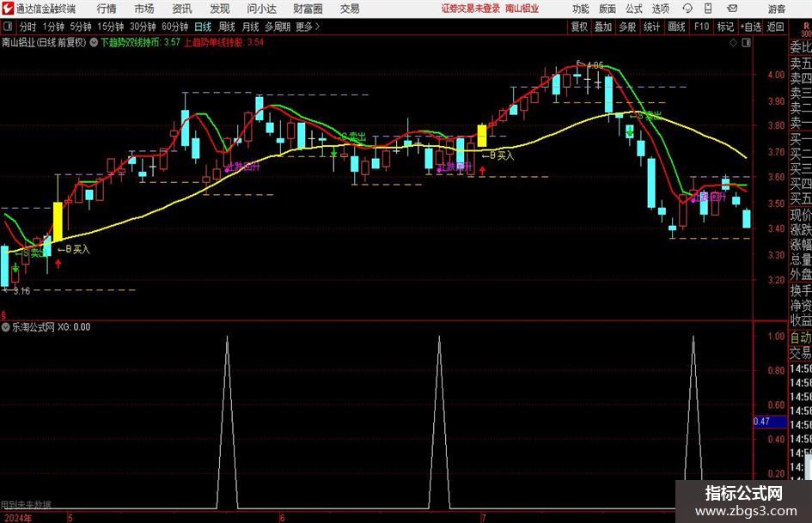Viewport: 812px width, 523px height.
Task: Open the 公式 menu
Action: pyautogui.click(x=634, y=9)
